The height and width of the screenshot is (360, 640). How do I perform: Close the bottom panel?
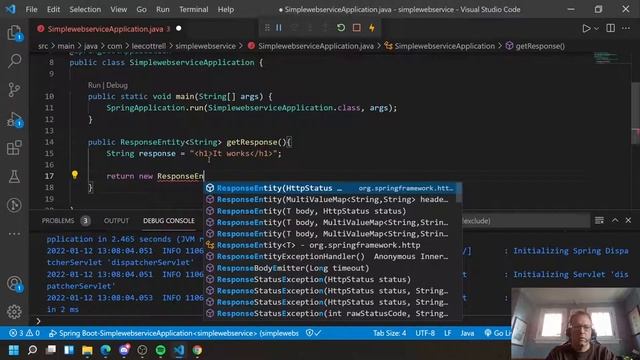(x=628, y=220)
